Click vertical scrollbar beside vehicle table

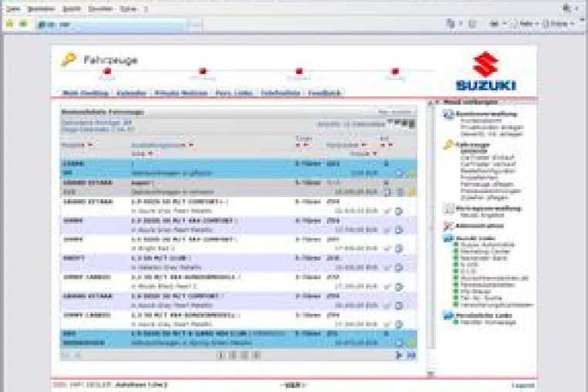click(431, 228)
